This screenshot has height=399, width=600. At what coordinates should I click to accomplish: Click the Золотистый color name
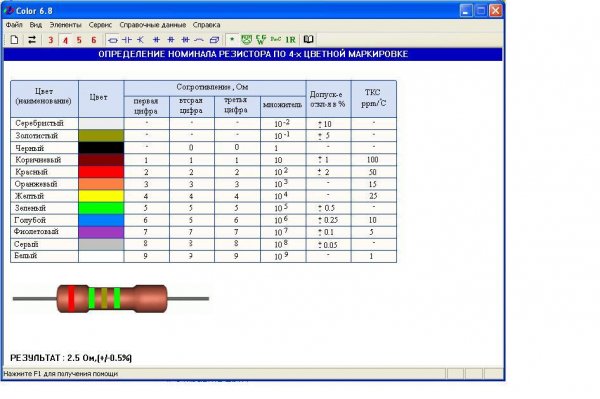coord(36,135)
